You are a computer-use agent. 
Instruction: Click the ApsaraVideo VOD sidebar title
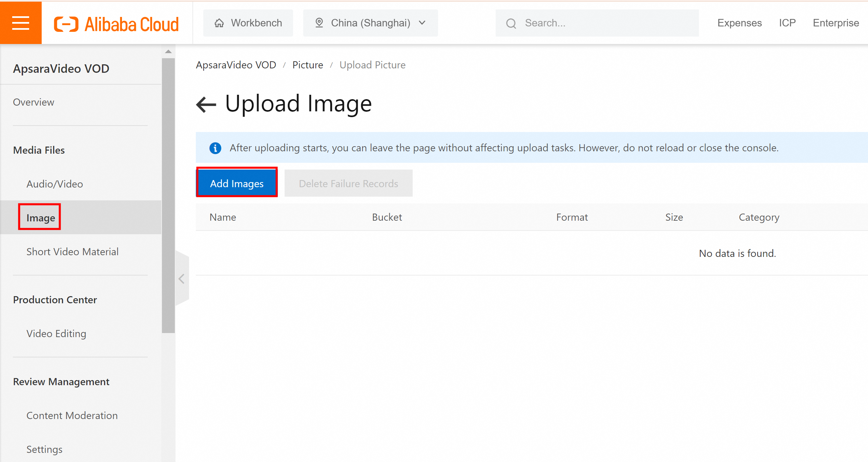(61, 68)
